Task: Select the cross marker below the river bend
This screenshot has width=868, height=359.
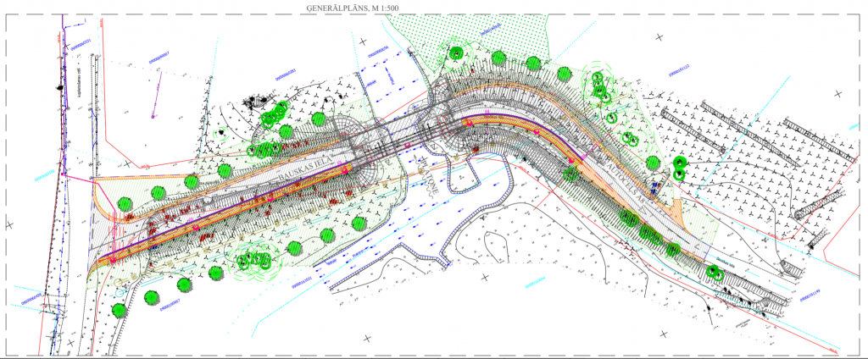Action: click(485, 277)
